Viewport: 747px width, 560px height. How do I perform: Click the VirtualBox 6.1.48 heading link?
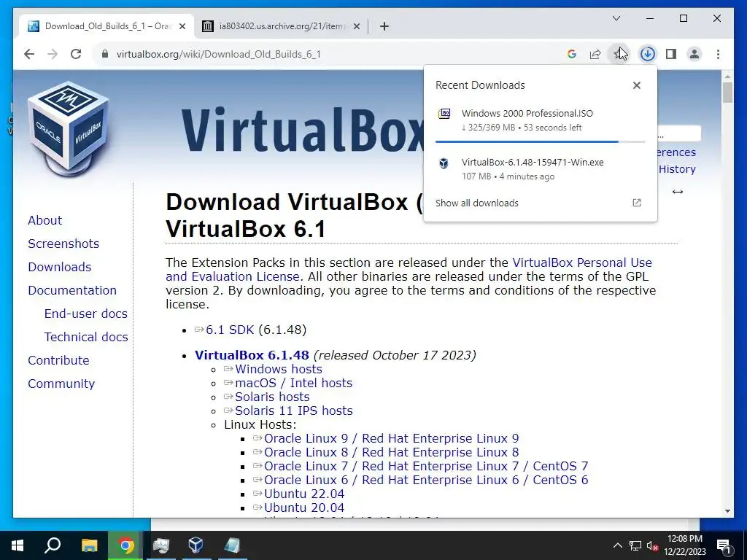pyautogui.click(x=252, y=355)
